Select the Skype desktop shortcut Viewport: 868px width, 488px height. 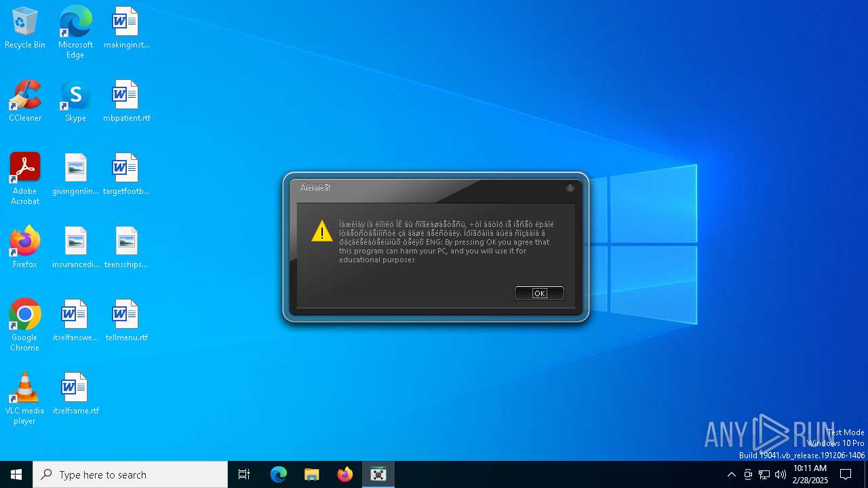click(x=75, y=102)
